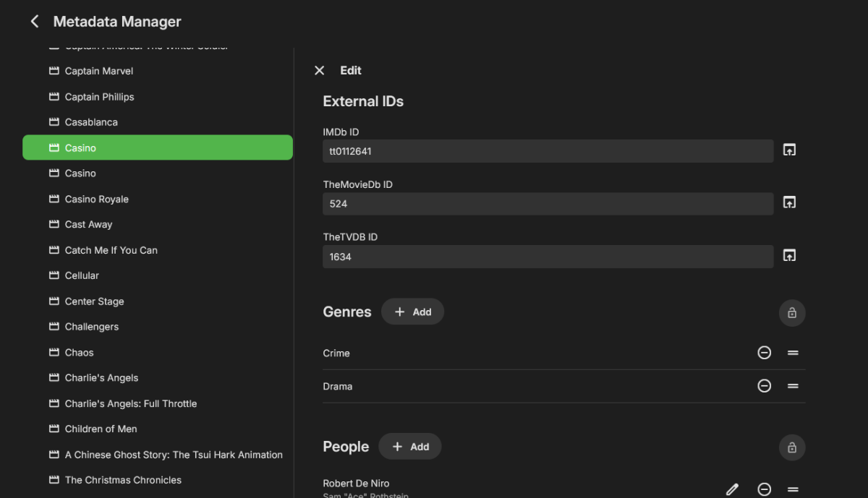The width and height of the screenshot is (868, 498).
Task: Select Catch Me If You Can
Action: pyautogui.click(x=111, y=250)
